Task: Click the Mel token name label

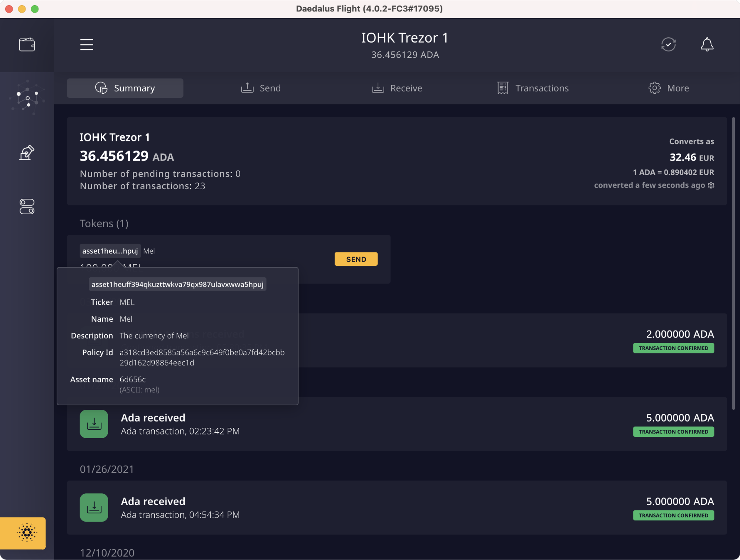Action: tap(149, 251)
